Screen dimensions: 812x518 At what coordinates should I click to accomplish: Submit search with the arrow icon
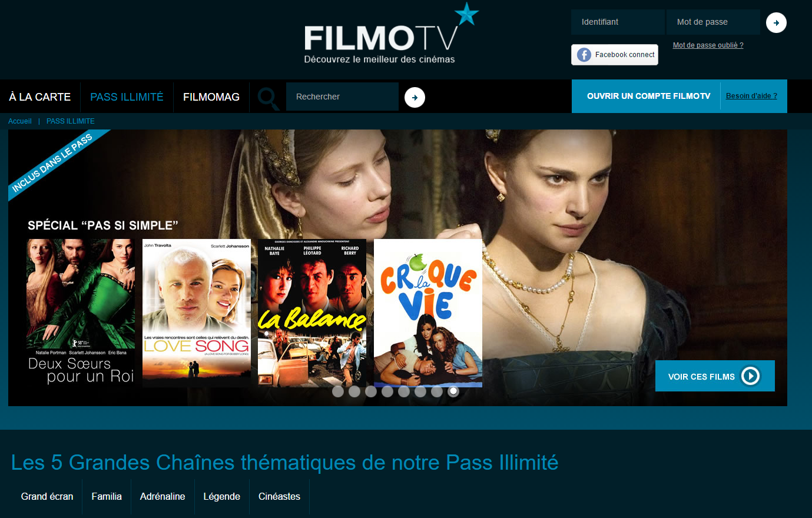pos(415,97)
